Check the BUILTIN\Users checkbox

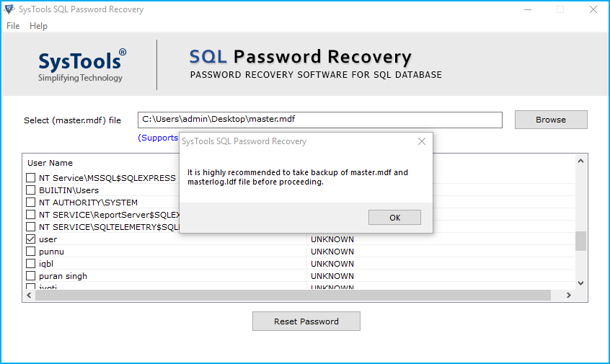click(31, 190)
